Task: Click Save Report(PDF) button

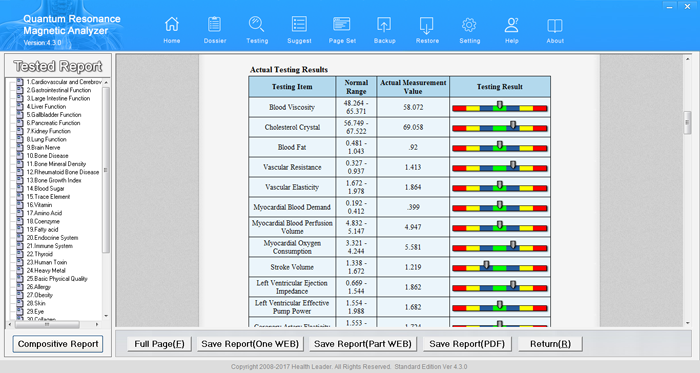Action: tap(467, 344)
